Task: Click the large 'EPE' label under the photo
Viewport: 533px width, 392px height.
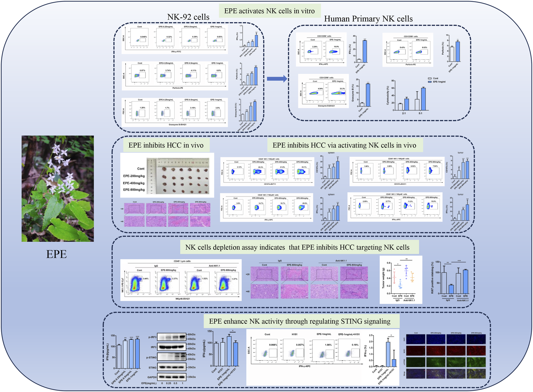Action: [56, 254]
